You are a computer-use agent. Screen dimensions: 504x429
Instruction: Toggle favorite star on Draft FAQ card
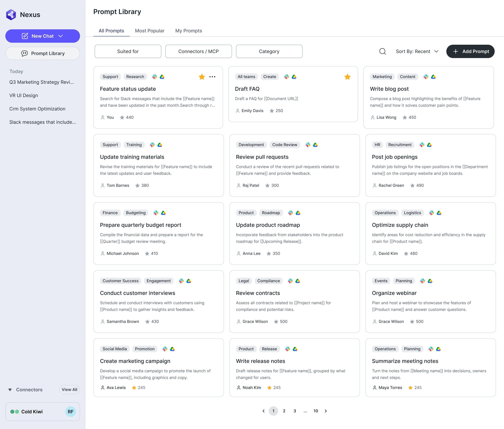[347, 77]
